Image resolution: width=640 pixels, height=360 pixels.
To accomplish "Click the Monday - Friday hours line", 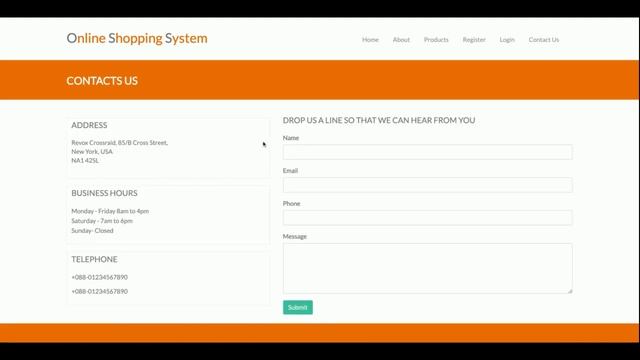I will 110,211.
